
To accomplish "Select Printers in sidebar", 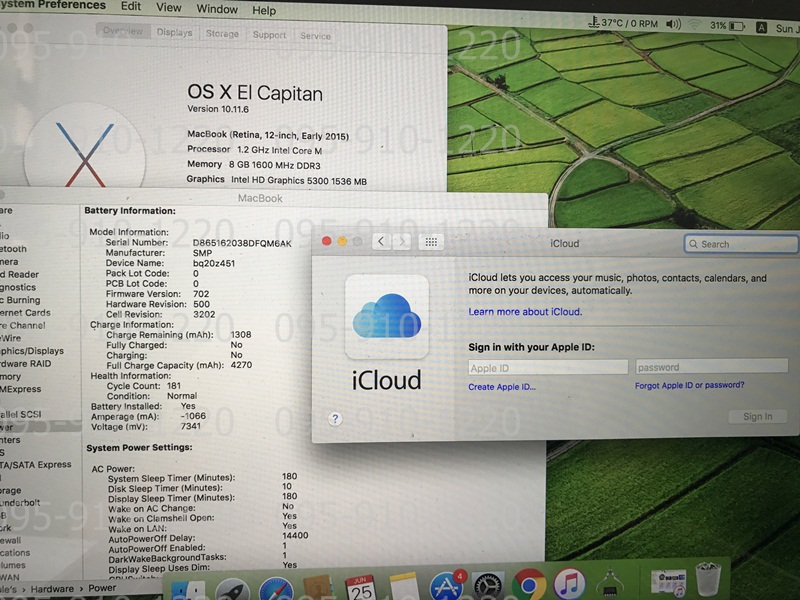I will [10, 439].
